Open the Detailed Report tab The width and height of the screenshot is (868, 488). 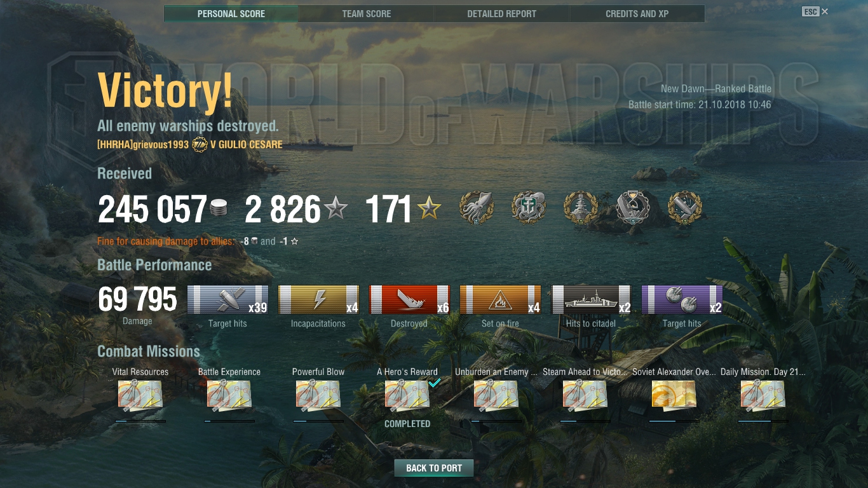502,13
